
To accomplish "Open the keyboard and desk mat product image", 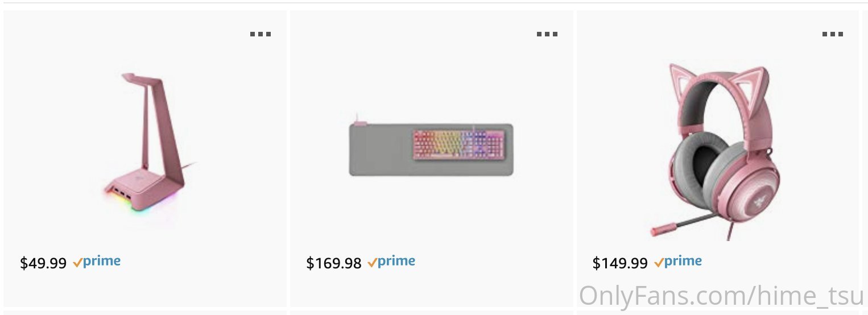I will pos(431,149).
